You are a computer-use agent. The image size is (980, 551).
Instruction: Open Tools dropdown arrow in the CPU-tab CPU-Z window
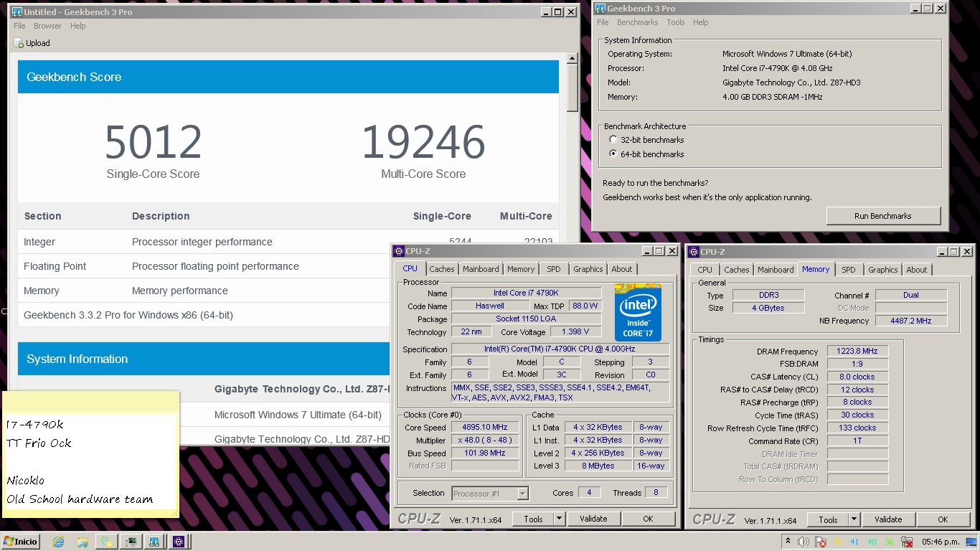559,519
